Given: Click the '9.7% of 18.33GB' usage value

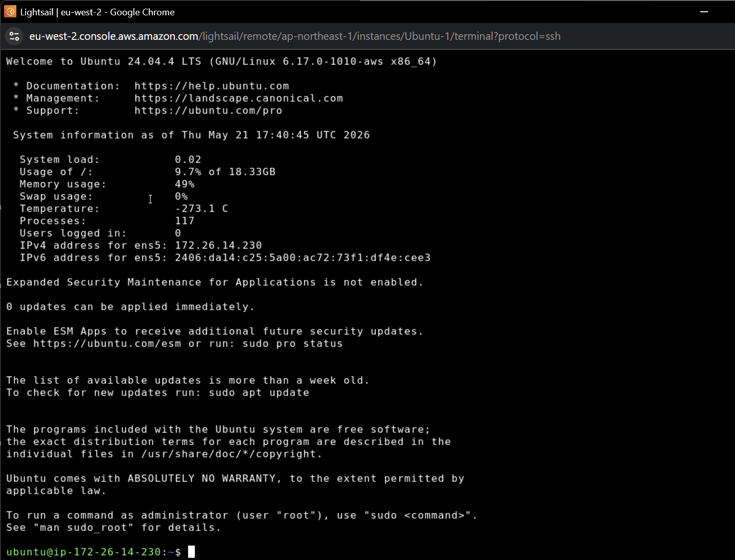Looking at the screenshot, I should click(225, 172).
